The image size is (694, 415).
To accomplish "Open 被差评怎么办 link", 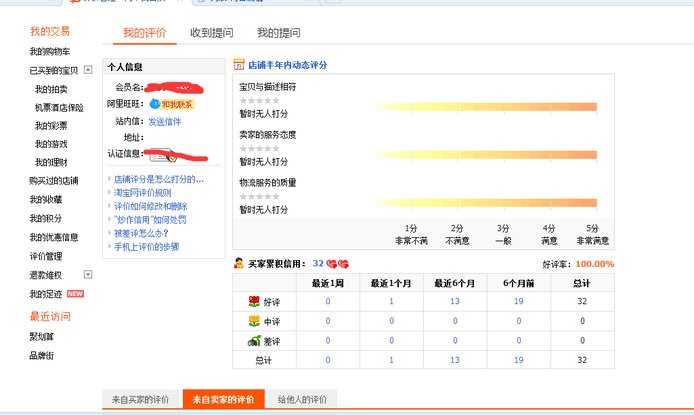I will pyautogui.click(x=141, y=233).
